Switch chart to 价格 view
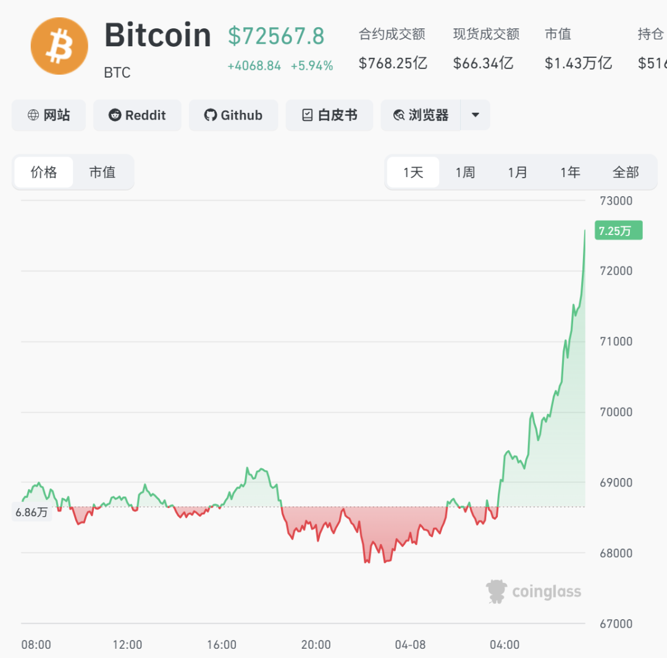 [44, 172]
